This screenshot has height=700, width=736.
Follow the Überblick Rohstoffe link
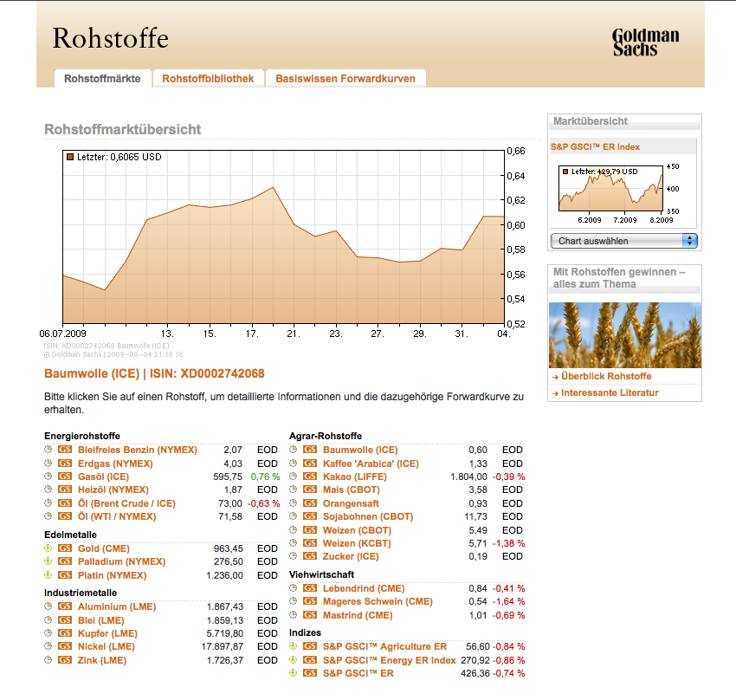(606, 376)
